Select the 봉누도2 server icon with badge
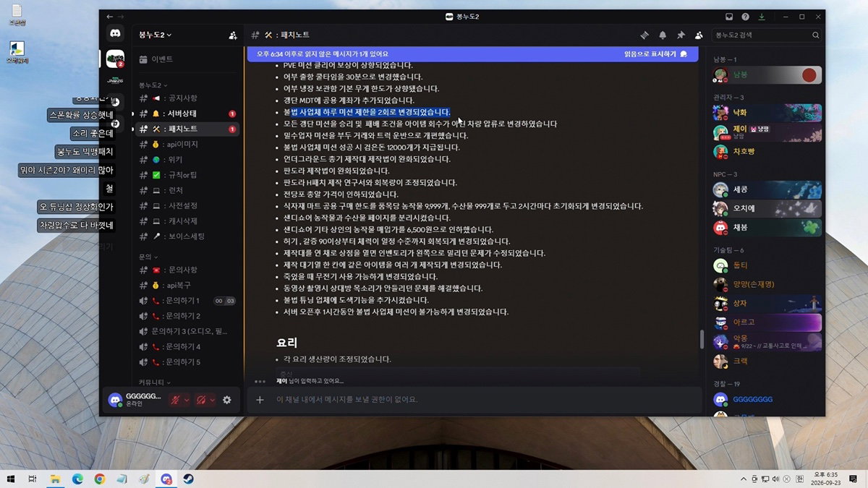868x488 pixels. [x=115, y=59]
